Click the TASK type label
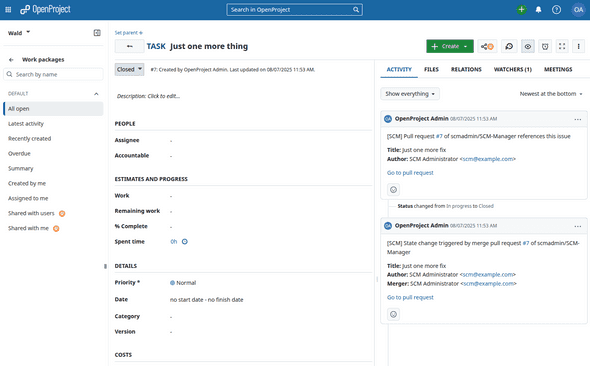This screenshot has width=590, height=366. pos(156,46)
